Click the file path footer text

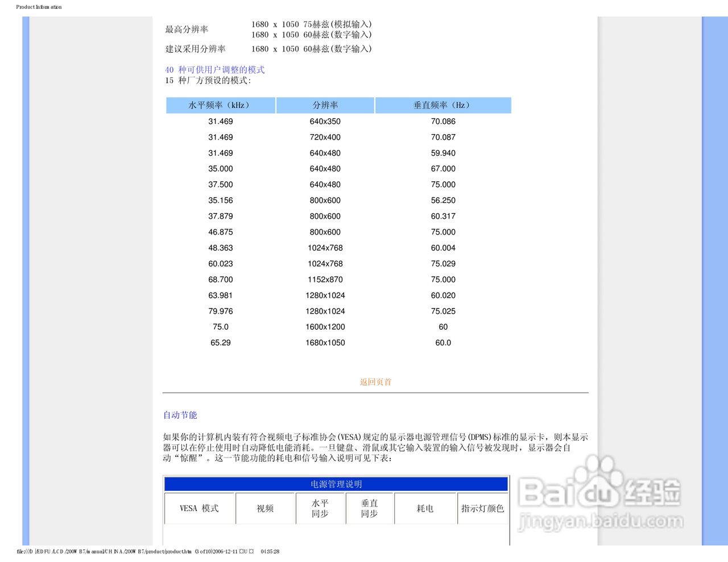(148, 551)
